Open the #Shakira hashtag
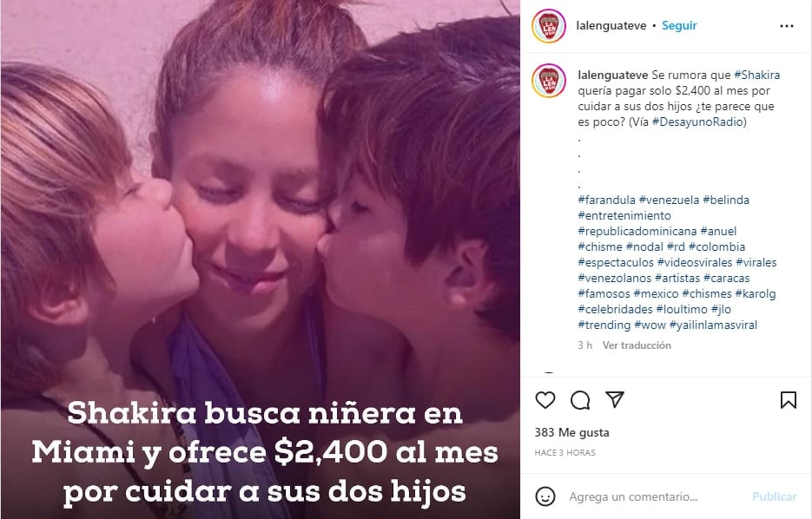 [x=757, y=75]
